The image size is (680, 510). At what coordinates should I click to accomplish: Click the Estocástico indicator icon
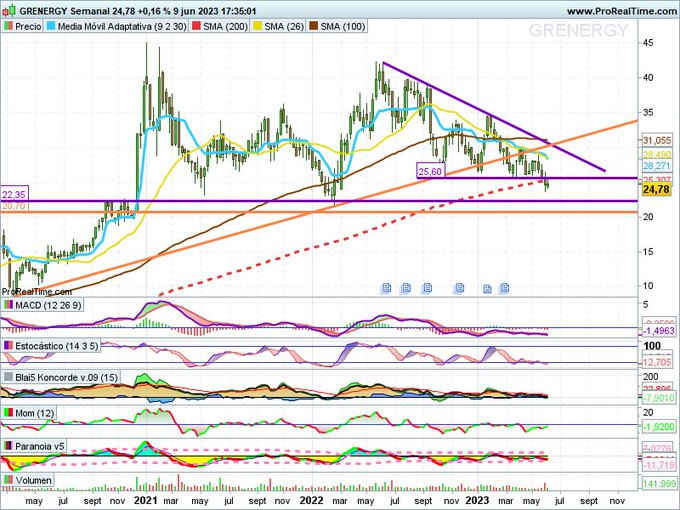click(8, 346)
